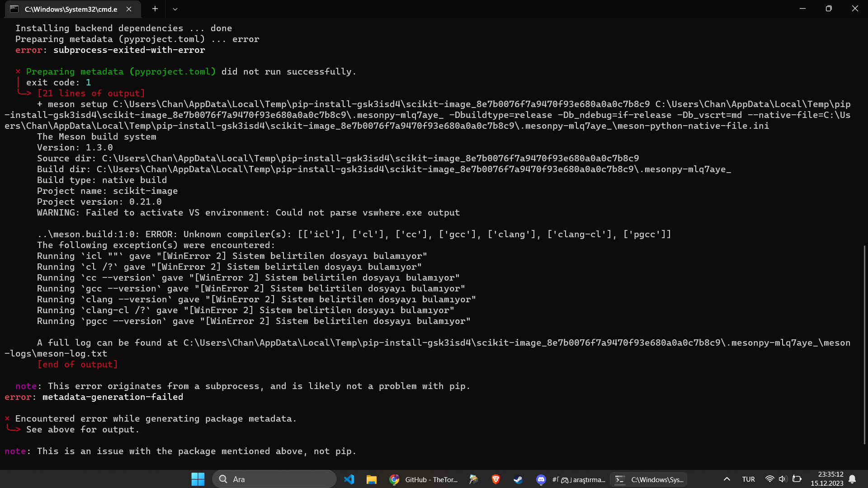This screenshot has width=868, height=488.
Task: Open a new terminal tab
Action: (x=155, y=9)
